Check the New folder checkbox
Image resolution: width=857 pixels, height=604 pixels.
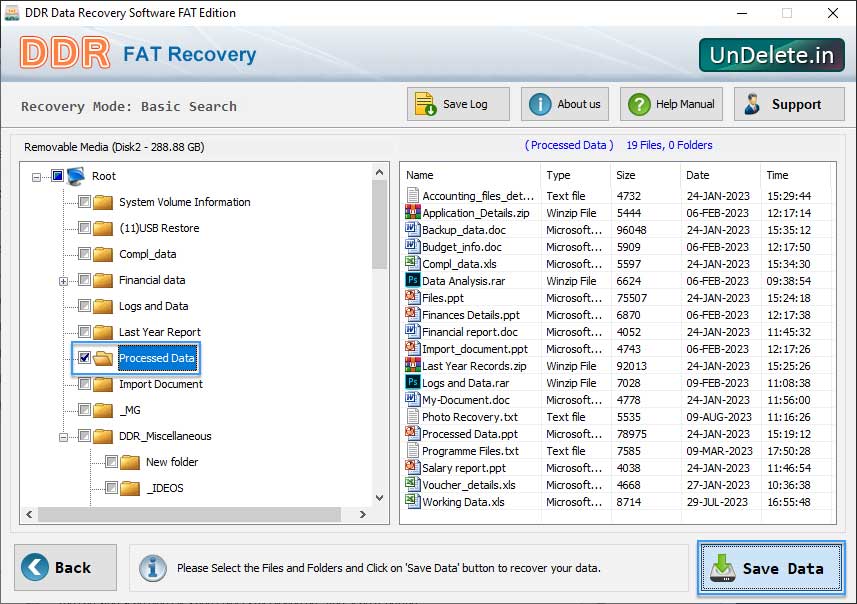tap(111, 462)
